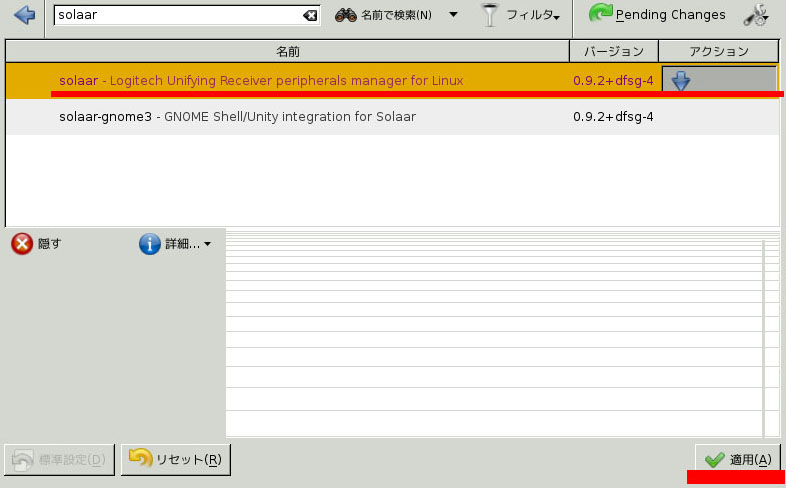Viewport: 786px width, 488px height.
Task: Open the search type dropdown arrow
Action: click(453, 15)
